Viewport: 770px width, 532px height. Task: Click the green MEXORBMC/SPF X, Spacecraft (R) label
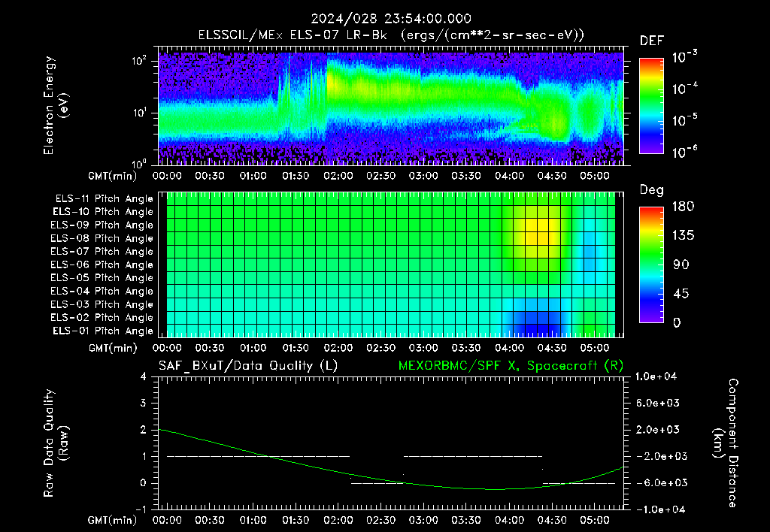pos(511,366)
